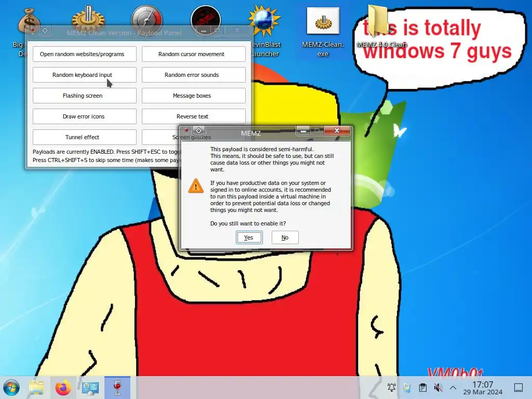Choose No in MEMZ dialog
The image size is (532, 399).
(285, 237)
